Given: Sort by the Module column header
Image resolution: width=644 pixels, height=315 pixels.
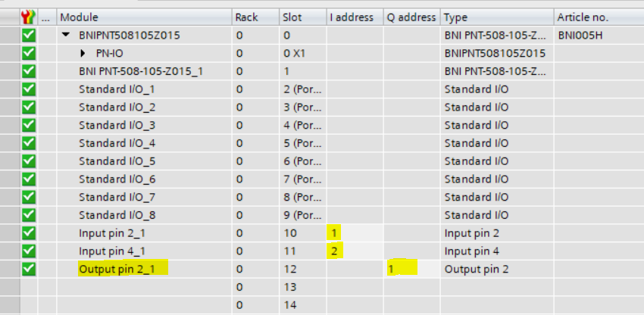Looking at the screenshot, I should click(x=144, y=17).
